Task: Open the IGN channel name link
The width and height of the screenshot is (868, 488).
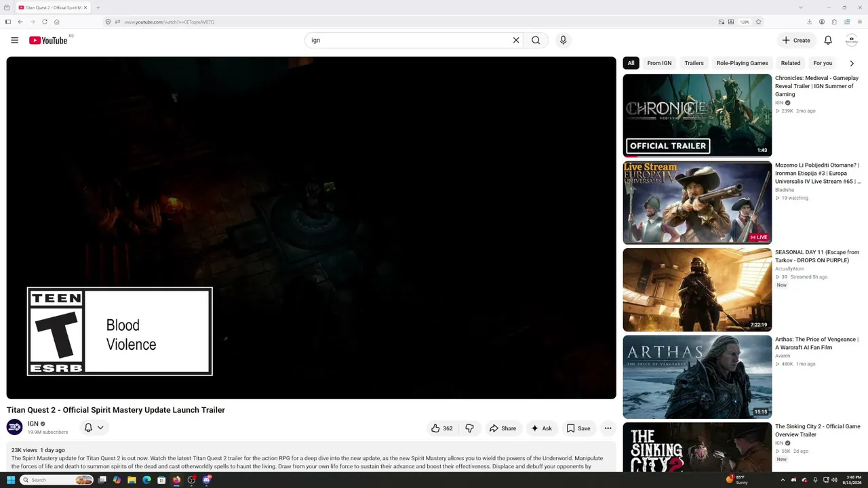Action: pos(33,424)
